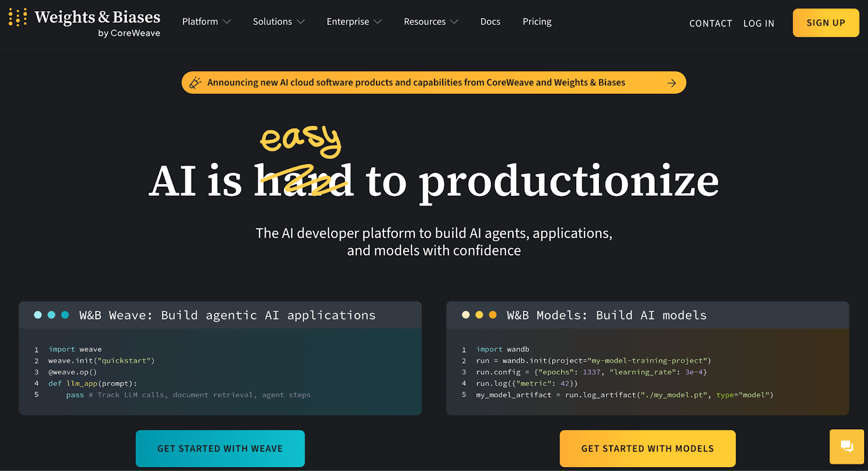Image resolution: width=868 pixels, height=471 pixels.
Task: Click LOG IN in the header
Action: pyautogui.click(x=758, y=23)
